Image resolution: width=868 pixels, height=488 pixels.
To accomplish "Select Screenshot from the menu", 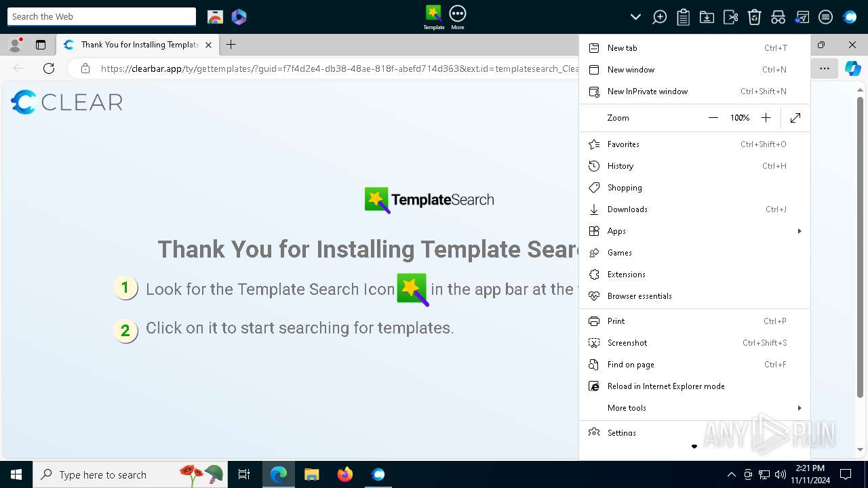I will pos(694,343).
